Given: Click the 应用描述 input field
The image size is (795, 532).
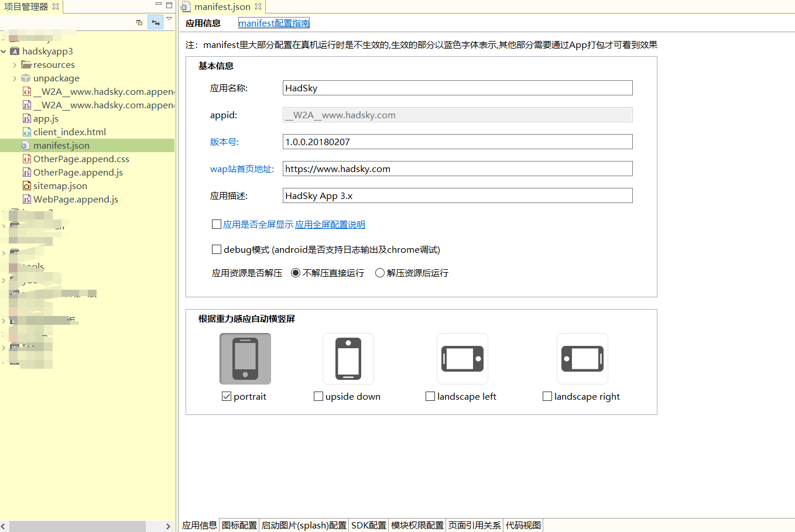Looking at the screenshot, I should point(458,195).
